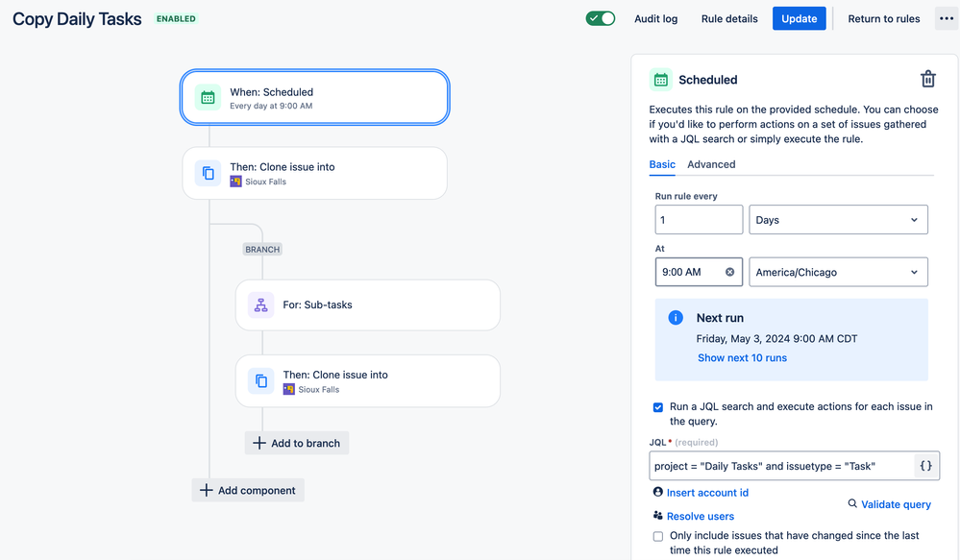
Task: Click Validate query link
Action: pyautogui.click(x=896, y=504)
